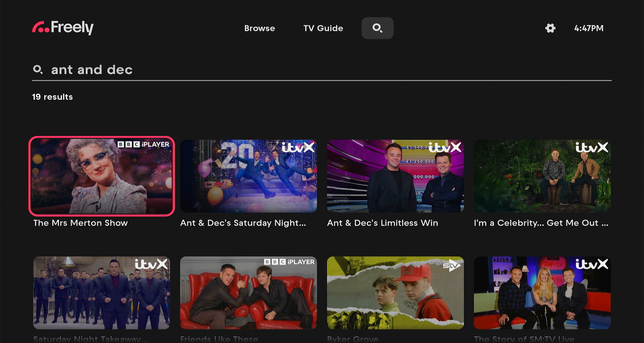This screenshot has height=343, width=644.
Task: Open the I'm a Celebrity jungle thumbnail
Action: pos(543,176)
